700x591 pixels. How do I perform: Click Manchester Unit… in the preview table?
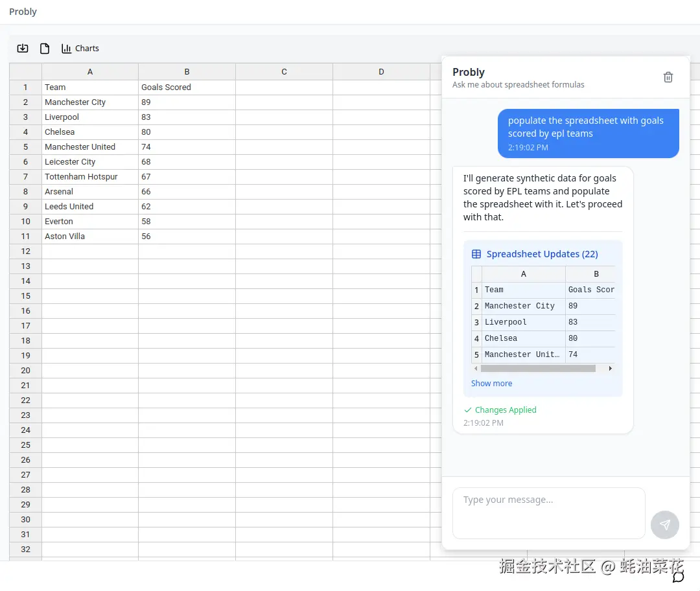(x=523, y=354)
